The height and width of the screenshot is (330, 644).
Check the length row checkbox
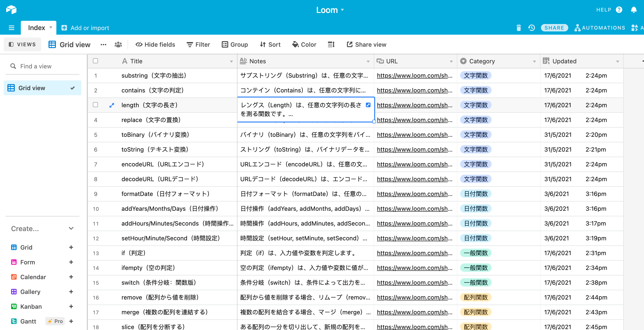[x=95, y=105]
